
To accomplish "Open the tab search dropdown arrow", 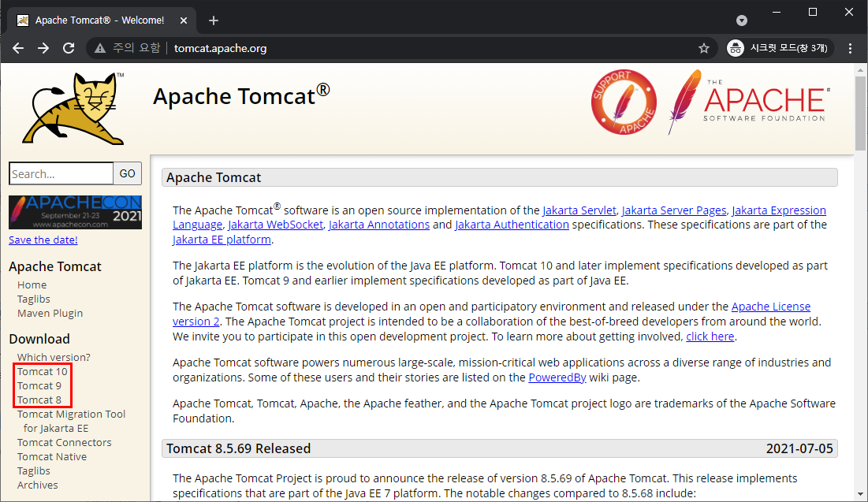I will (742, 20).
